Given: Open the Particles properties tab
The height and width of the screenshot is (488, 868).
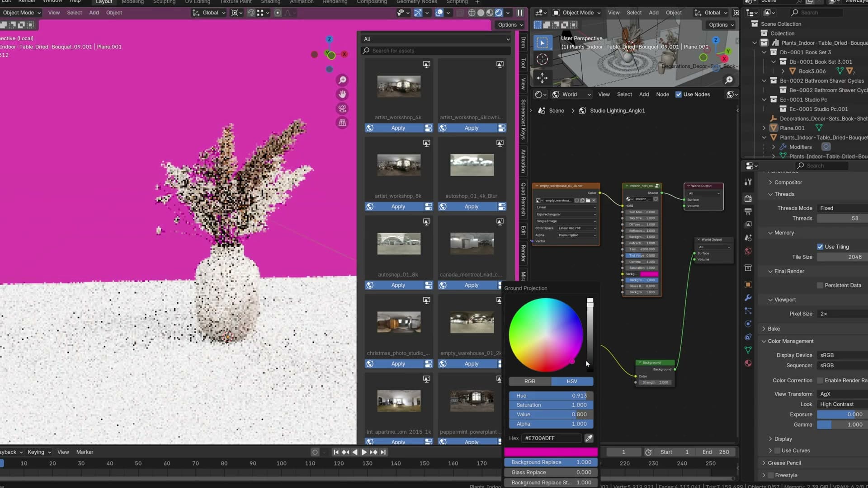Looking at the screenshot, I should pos(748,311).
